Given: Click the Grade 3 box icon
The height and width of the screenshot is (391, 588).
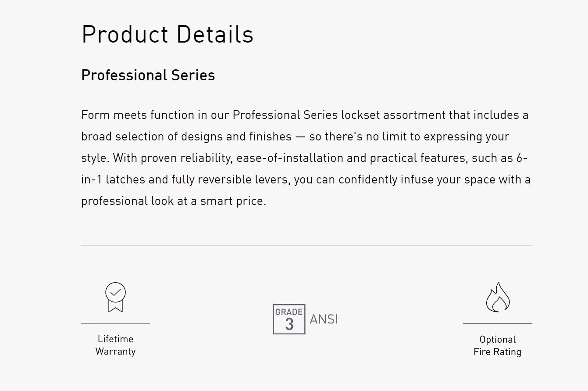Looking at the screenshot, I should pyautogui.click(x=289, y=319).
